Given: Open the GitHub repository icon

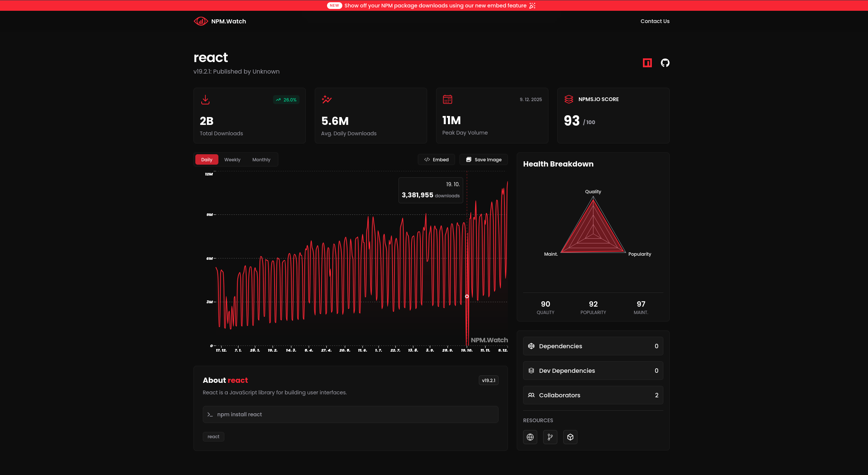Looking at the screenshot, I should click(x=665, y=63).
